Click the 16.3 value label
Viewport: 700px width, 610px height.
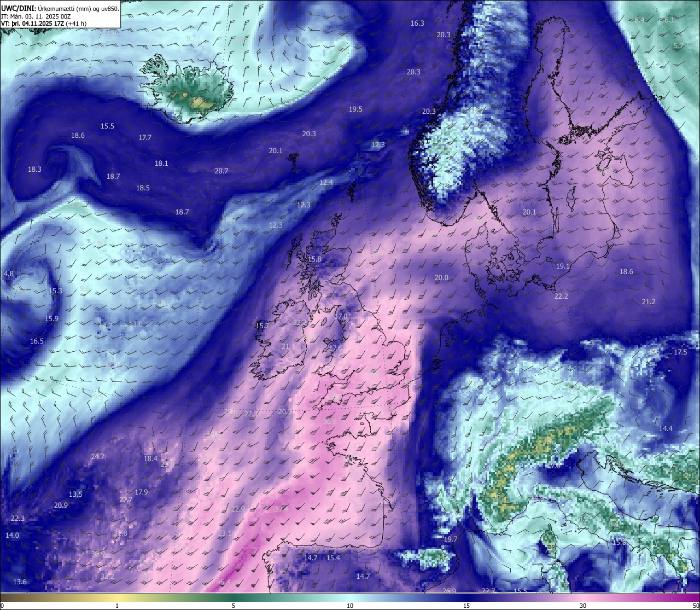[x=417, y=24]
